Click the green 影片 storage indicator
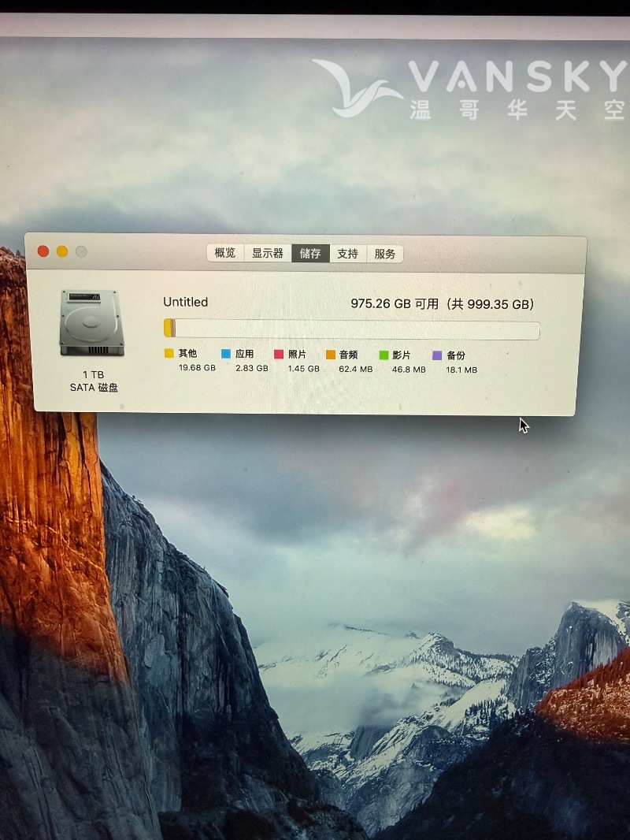 pyautogui.click(x=386, y=354)
